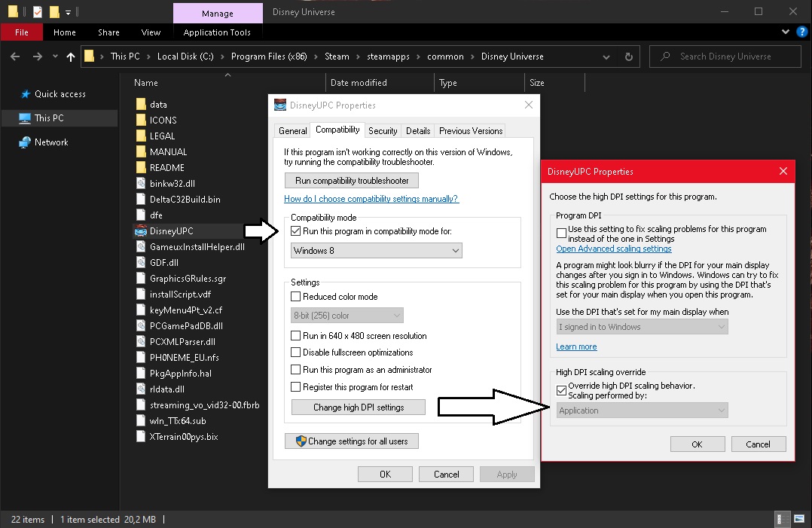
Task: Open the I signed in to Windows dropdown
Action: click(x=643, y=327)
